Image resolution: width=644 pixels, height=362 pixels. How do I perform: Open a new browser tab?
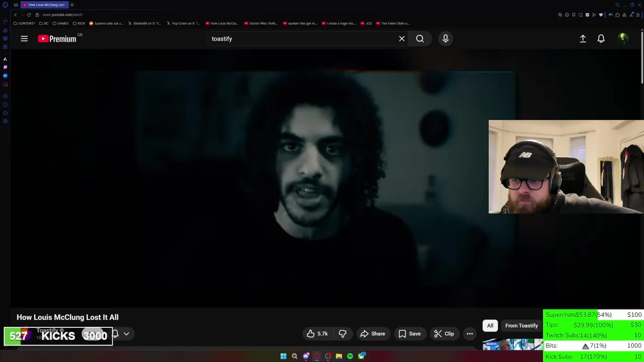tap(72, 5)
